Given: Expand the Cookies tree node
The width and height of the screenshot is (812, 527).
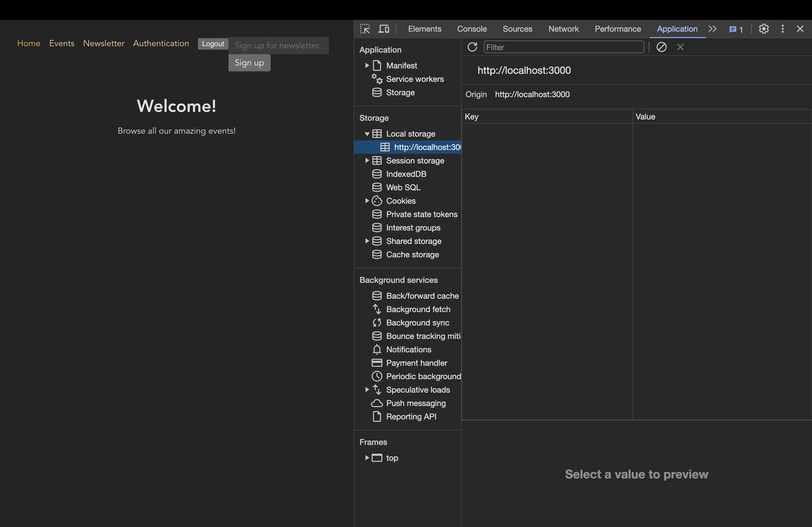Looking at the screenshot, I should tap(367, 201).
